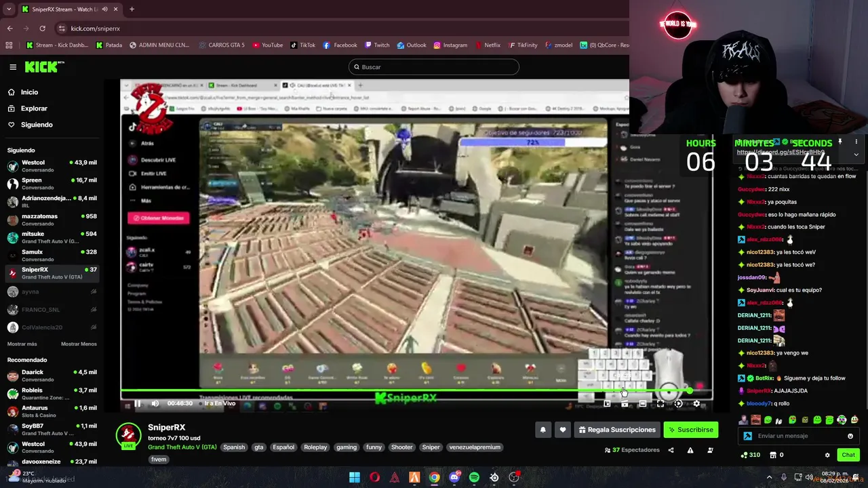
Task: Open the TikTok bookmark
Action: coord(302,45)
